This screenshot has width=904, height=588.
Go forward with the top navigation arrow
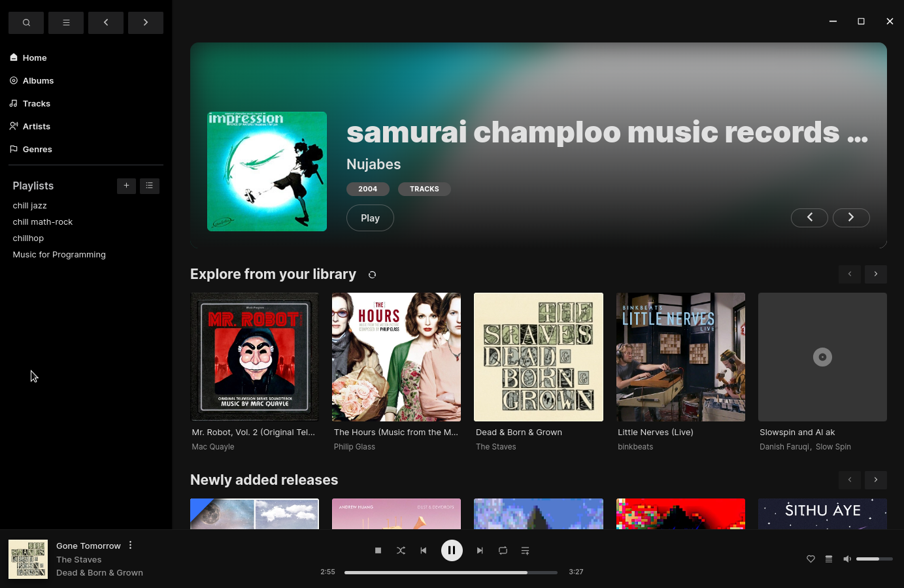point(146,23)
